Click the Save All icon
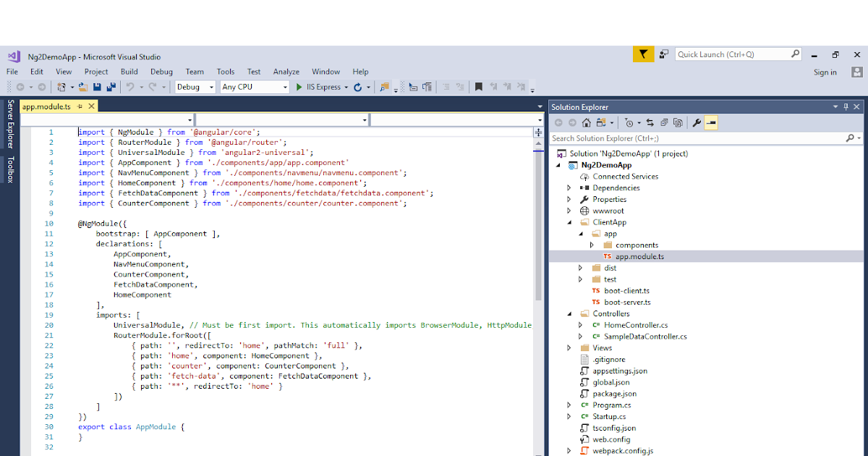The image size is (868, 456). [110, 87]
